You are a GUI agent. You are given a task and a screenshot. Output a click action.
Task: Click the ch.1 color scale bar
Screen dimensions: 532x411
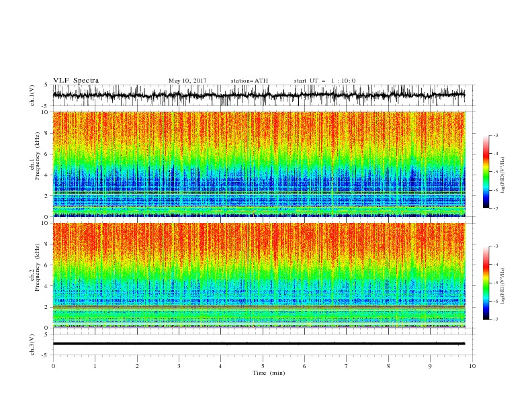pos(486,172)
